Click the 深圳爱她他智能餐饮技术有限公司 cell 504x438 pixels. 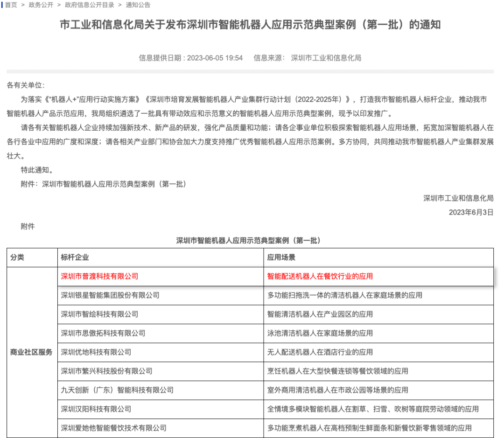113,428
